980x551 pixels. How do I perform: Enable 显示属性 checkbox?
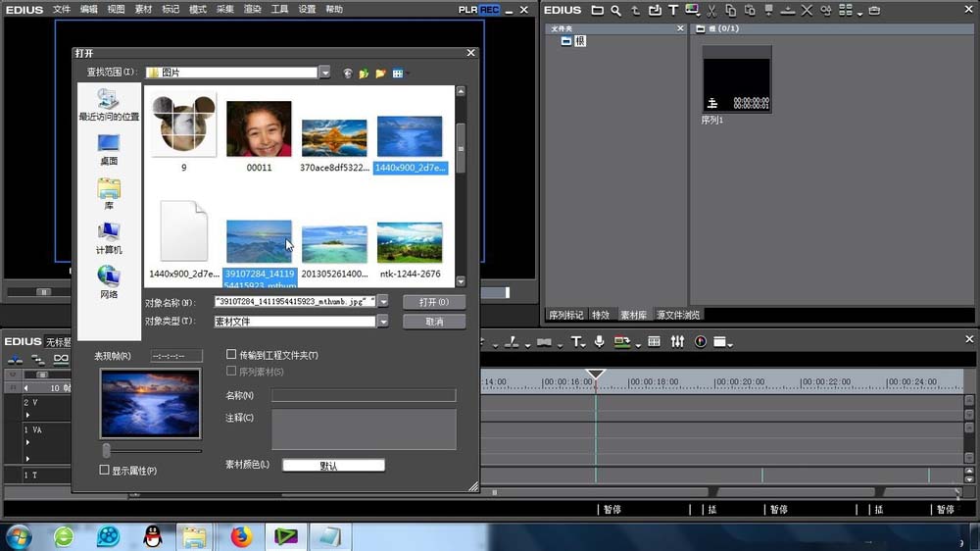(105, 470)
